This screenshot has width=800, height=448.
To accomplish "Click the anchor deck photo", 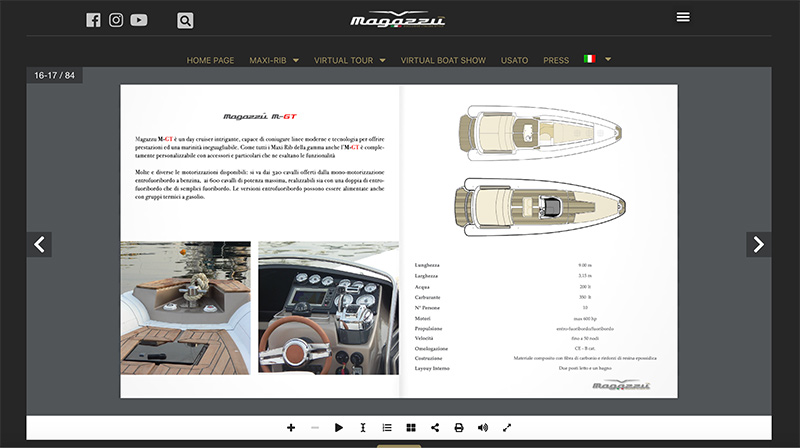I will click(x=186, y=308).
